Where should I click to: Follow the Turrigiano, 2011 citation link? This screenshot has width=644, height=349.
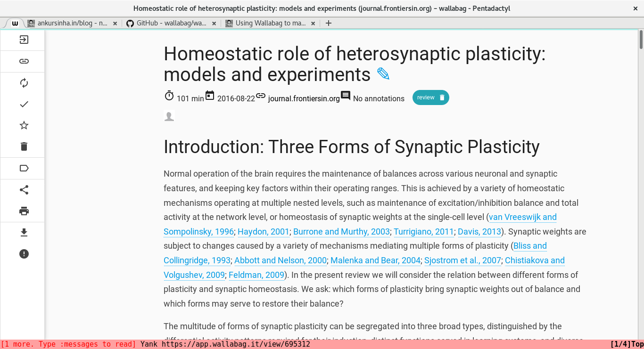click(x=424, y=232)
